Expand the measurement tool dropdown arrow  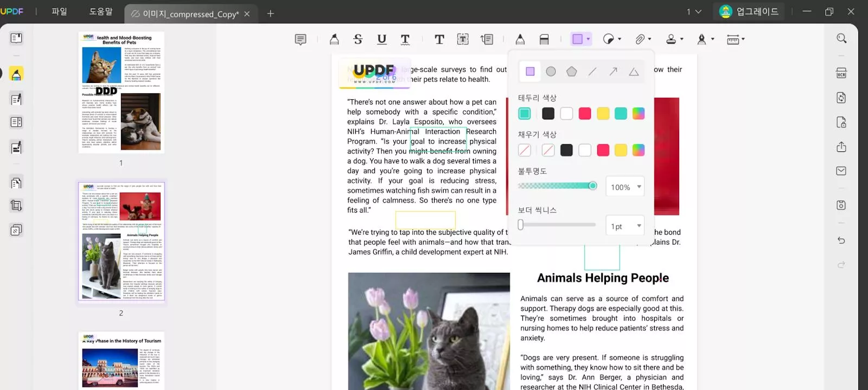coord(743,39)
